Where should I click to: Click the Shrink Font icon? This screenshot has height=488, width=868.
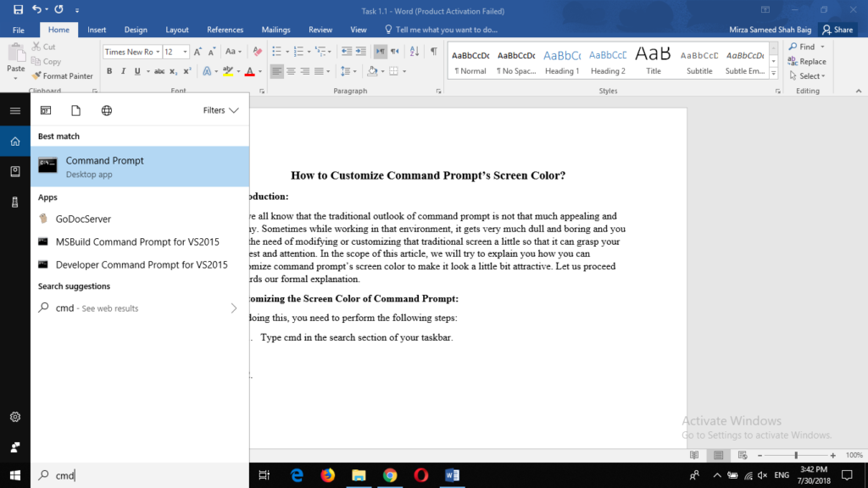coord(211,52)
